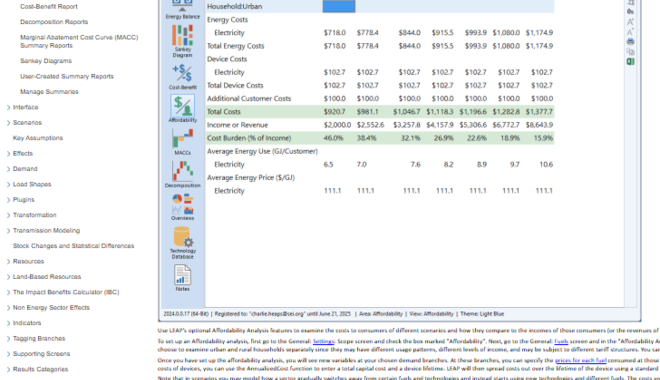Screen dimensions: 660x380
Task: Follow the 'prices for each fuel' link
Action: coord(581,360)
